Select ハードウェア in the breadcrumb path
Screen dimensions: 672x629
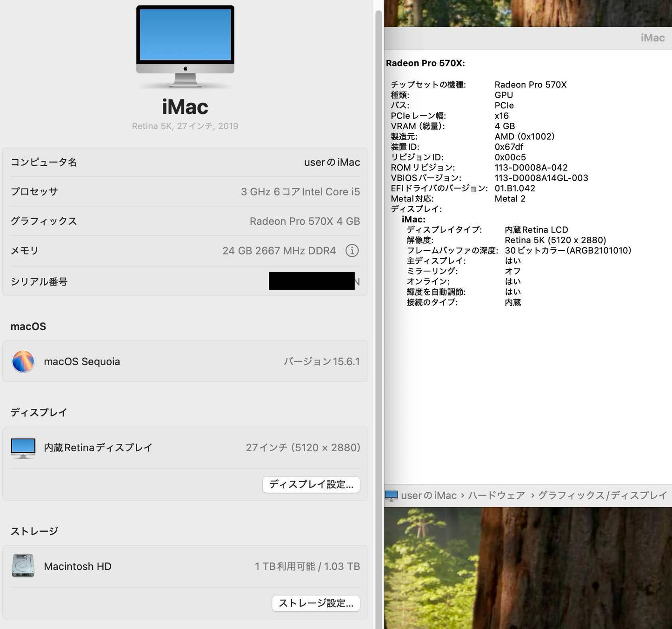coord(497,495)
